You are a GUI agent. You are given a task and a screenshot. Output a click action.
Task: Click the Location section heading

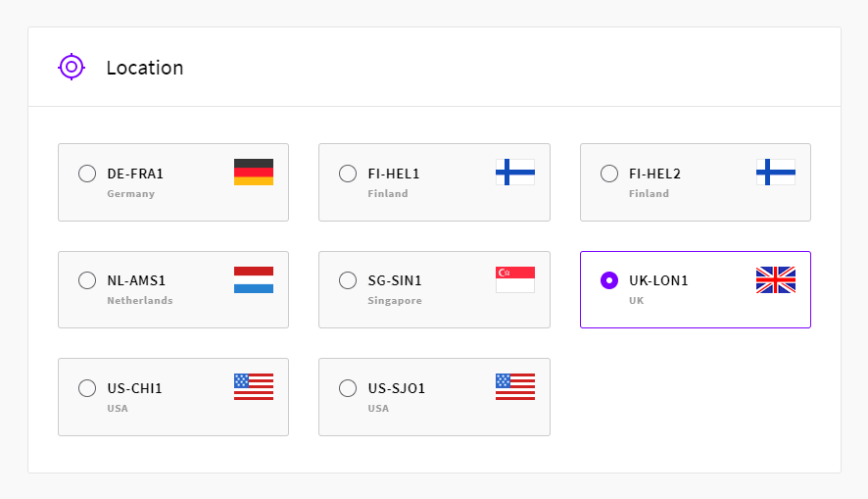tap(144, 68)
